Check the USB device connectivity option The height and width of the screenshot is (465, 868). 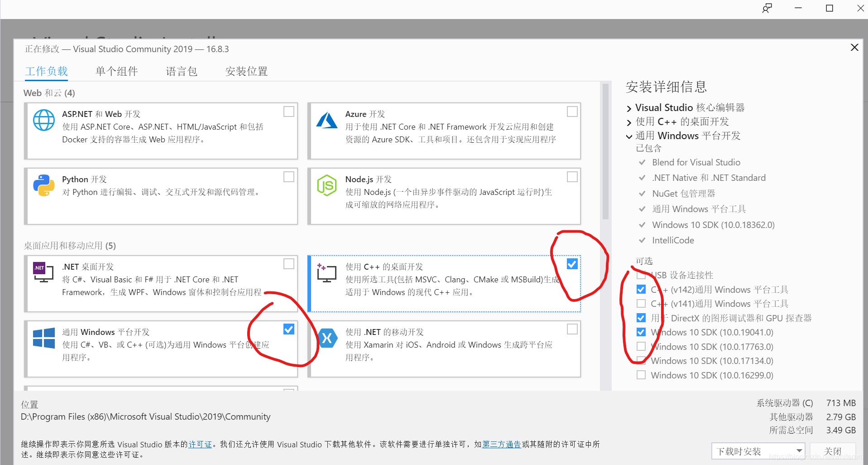pyautogui.click(x=641, y=275)
